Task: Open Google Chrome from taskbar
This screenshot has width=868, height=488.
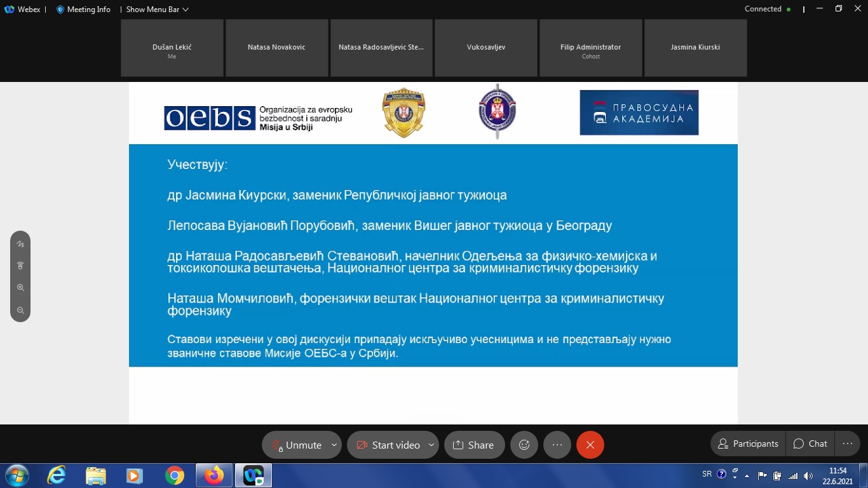Action: [174, 475]
